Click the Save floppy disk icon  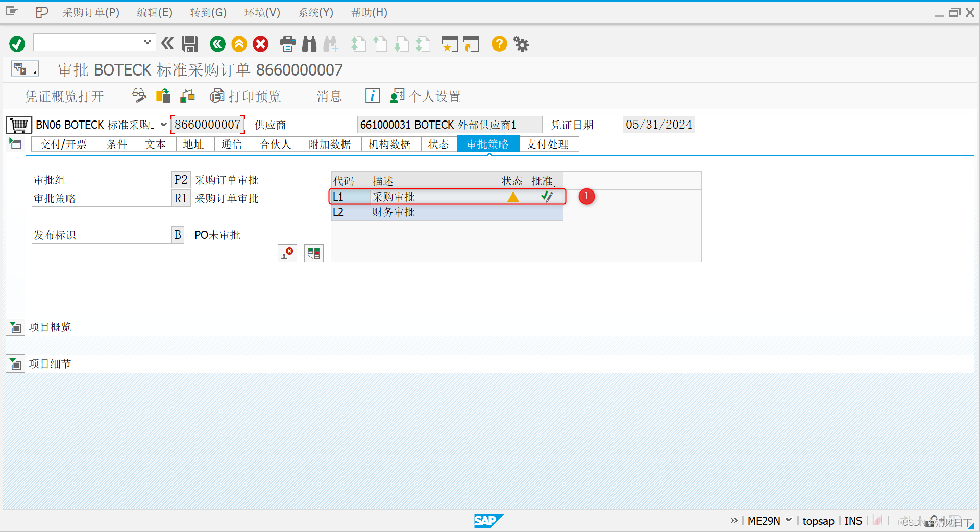coord(190,44)
